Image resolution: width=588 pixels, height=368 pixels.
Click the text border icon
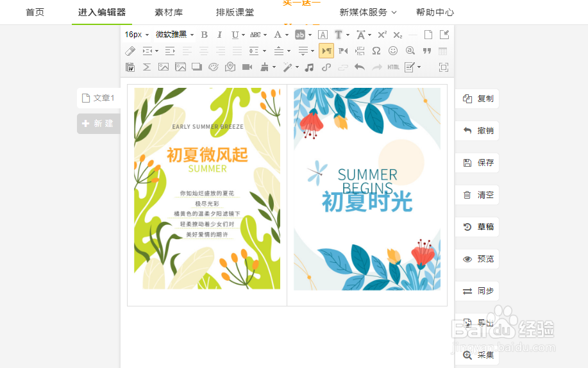pyautogui.click(x=323, y=35)
